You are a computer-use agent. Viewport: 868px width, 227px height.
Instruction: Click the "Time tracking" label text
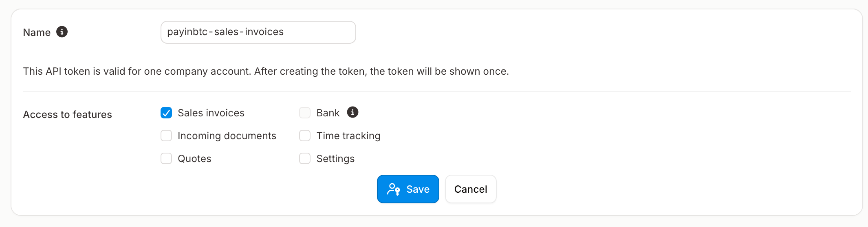348,136
